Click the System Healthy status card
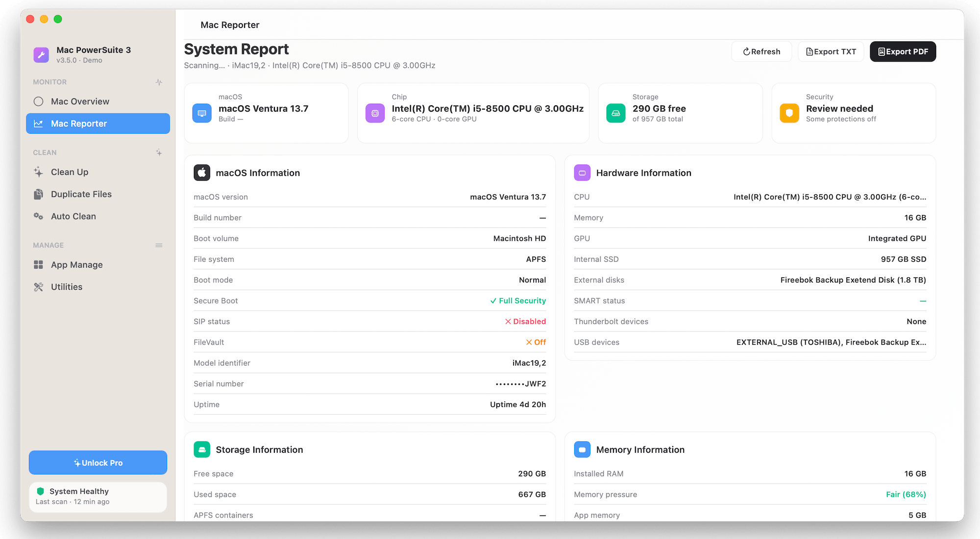This screenshot has width=980, height=539. coord(98,496)
